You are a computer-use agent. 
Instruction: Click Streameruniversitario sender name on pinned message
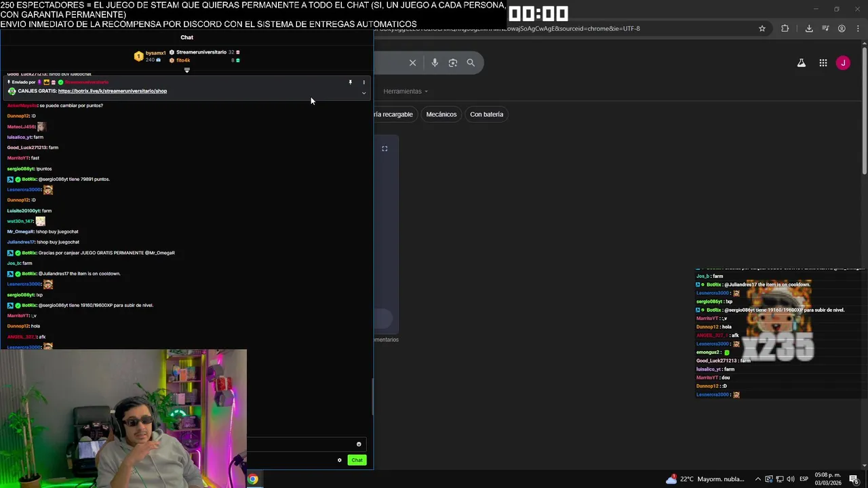tap(86, 82)
